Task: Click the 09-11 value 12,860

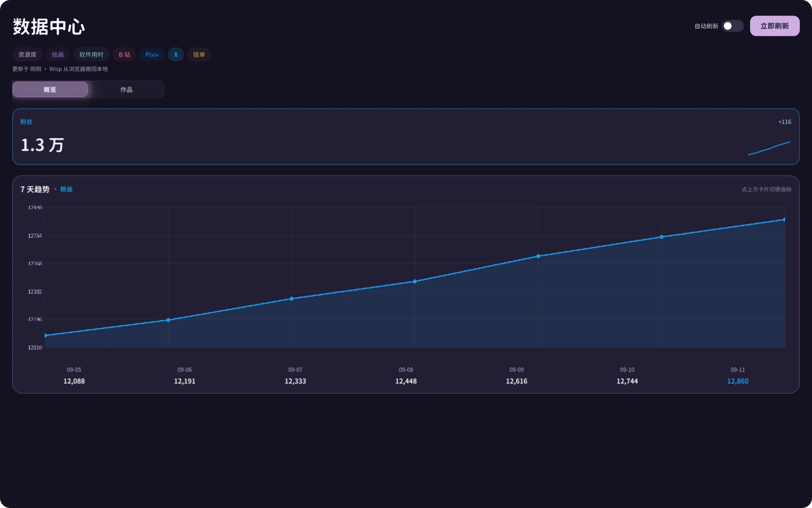Action: (x=738, y=381)
